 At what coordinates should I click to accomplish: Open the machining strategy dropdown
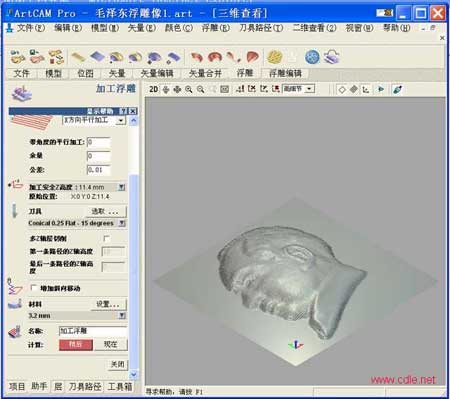coord(121,120)
